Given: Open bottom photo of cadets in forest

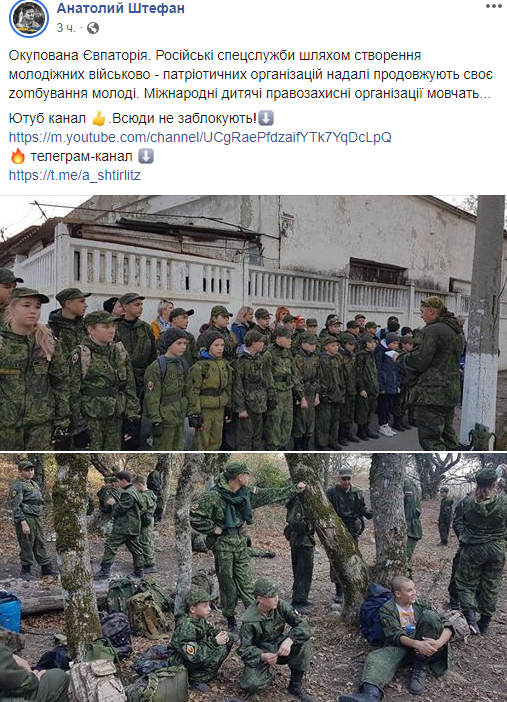Looking at the screenshot, I should (254, 578).
